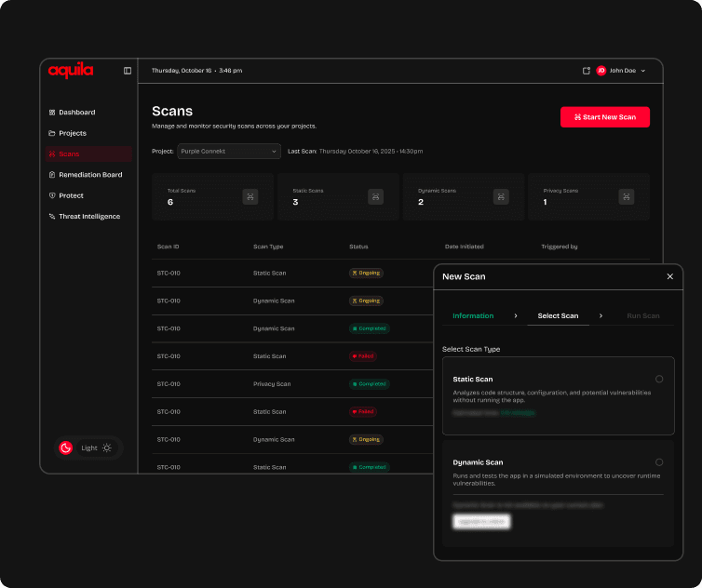Sort by Scan Type column header

tap(268, 247)
